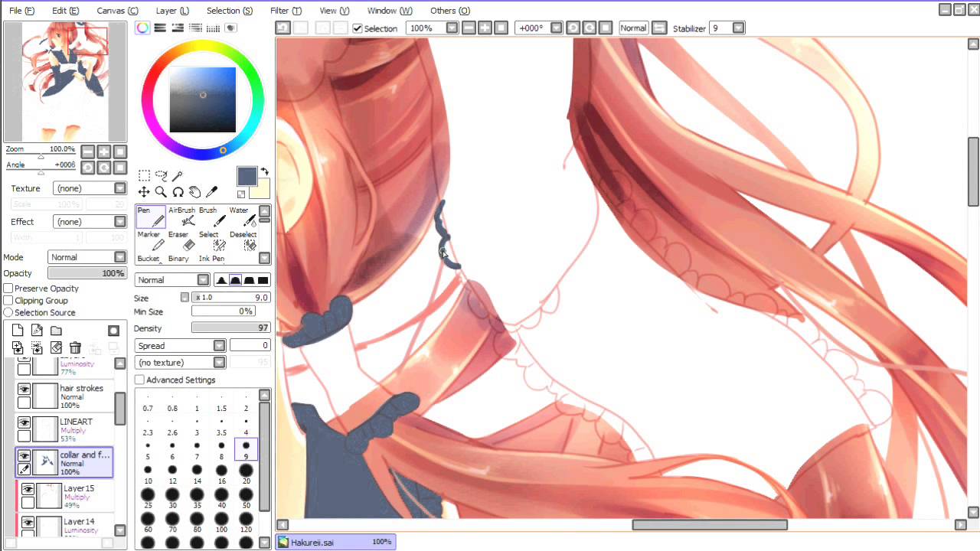Select the AirBrush tool
The height and width of the screenshot is (551, 980).
[x=181, y=217]
